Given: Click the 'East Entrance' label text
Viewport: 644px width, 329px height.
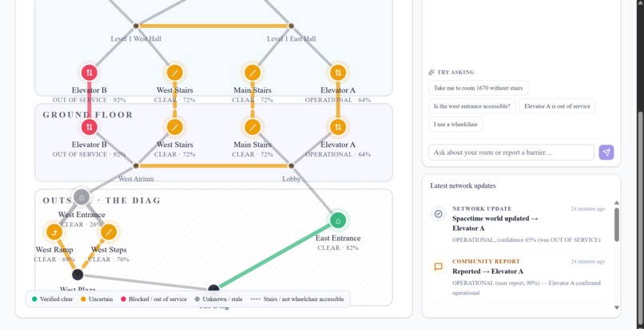Looking at the screenshot, I should pyautogui.click(x=338, y=238).
